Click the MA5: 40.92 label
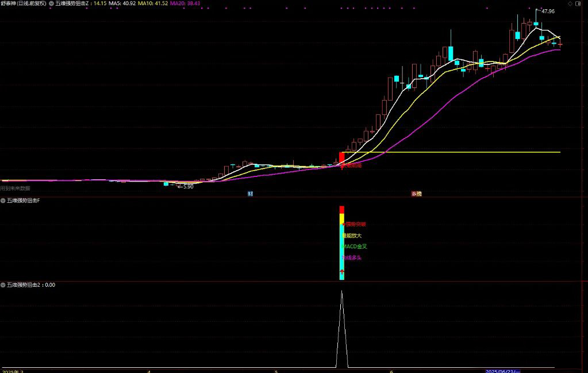588x373 pixels. 122,3
